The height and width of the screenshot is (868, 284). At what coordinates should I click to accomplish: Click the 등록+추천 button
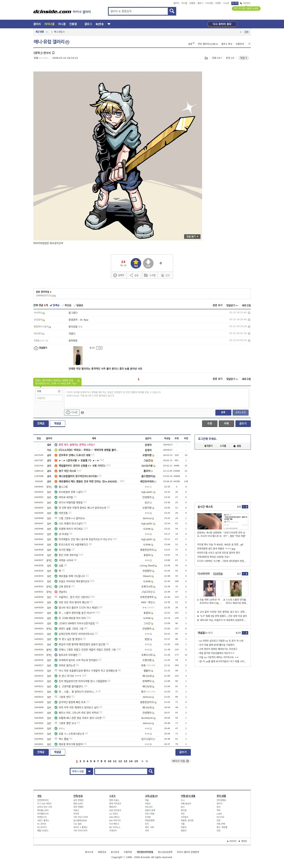240,413
